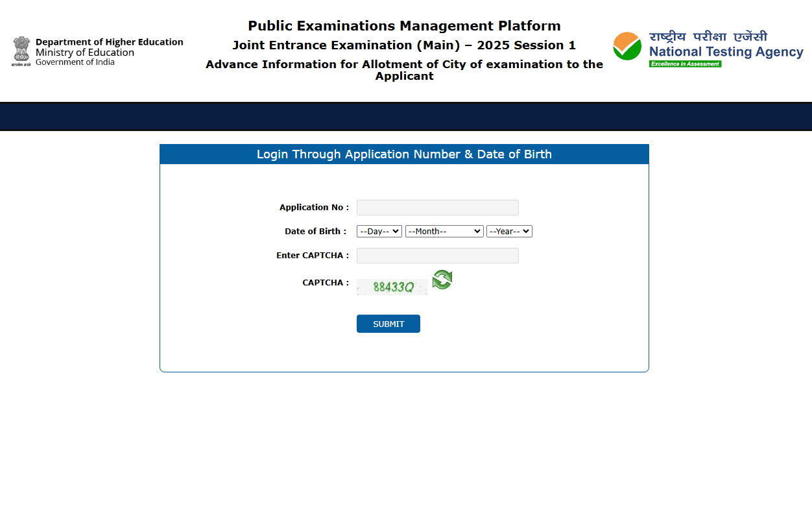Click the refresh CAPTCHA icon
The image size is (812, 519).
pyautogui.click(x=442, y=280)
